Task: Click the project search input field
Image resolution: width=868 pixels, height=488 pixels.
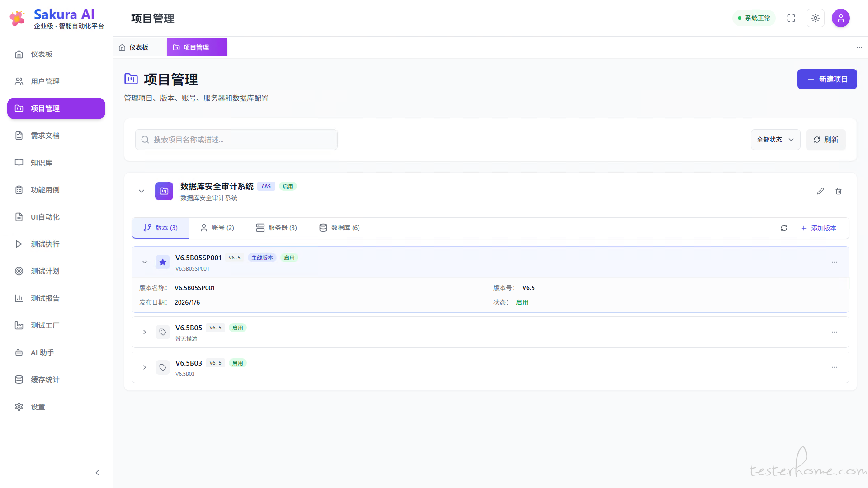Action: [x=236, y=140]
